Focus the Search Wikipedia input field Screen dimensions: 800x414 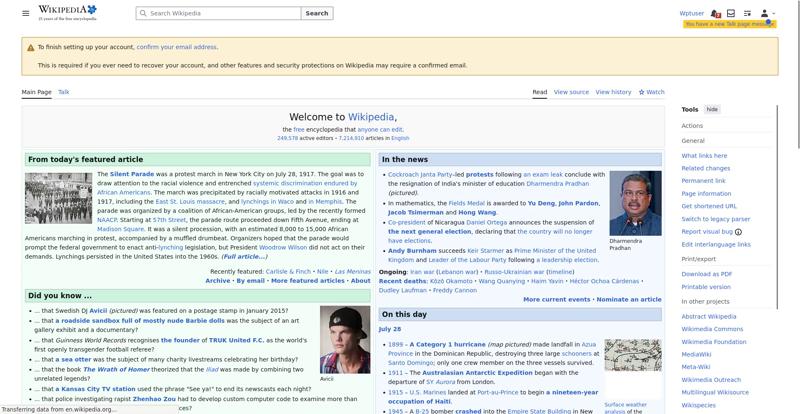(x=218, y=13)
